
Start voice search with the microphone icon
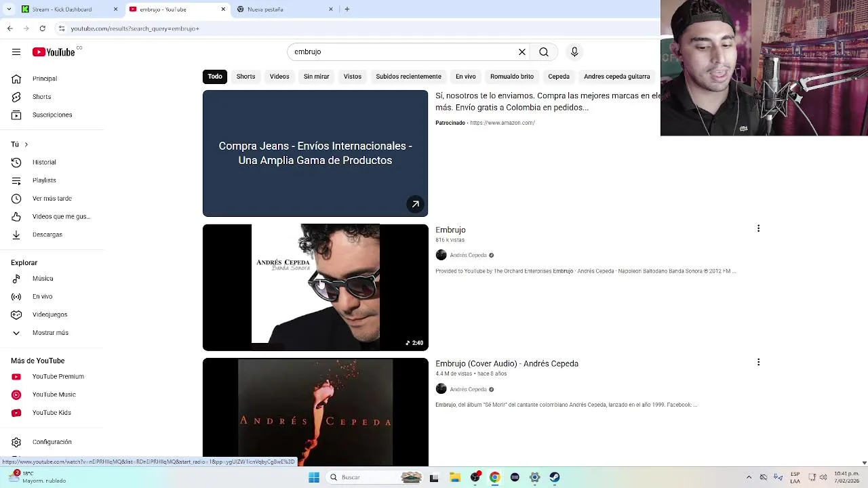point(574,52)
